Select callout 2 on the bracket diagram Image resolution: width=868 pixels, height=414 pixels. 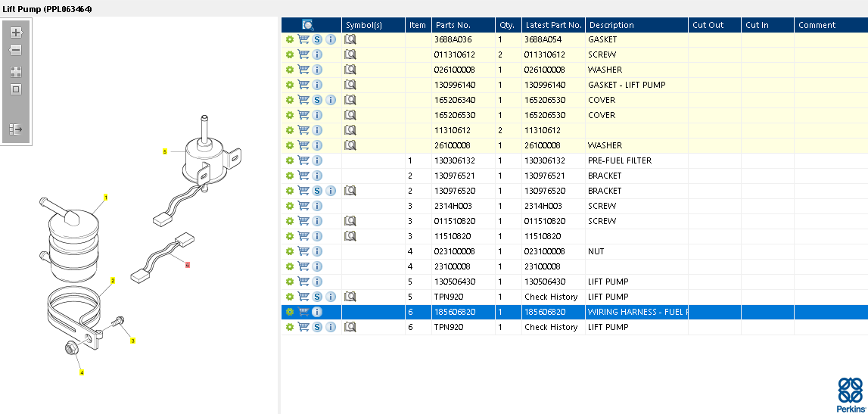pyautogui.click(x=112, y=281)
